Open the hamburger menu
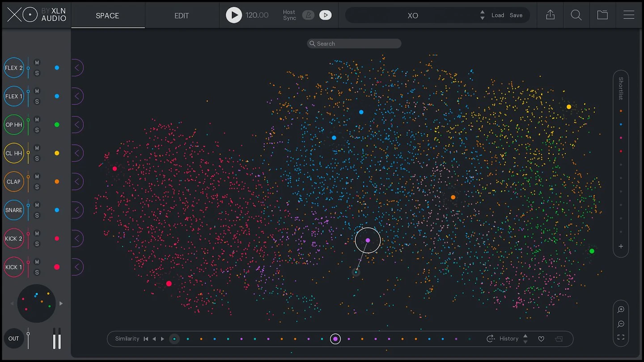644x362 pixels. pos(629,15)
